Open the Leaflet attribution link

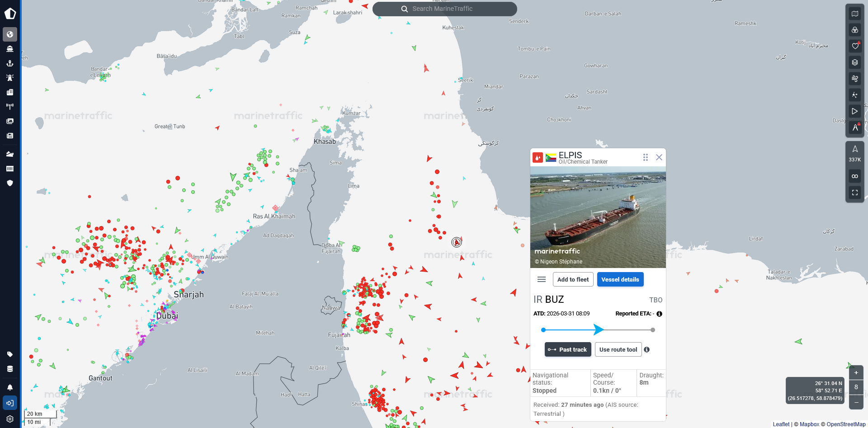pyautogui.click(x=781, y=424)
